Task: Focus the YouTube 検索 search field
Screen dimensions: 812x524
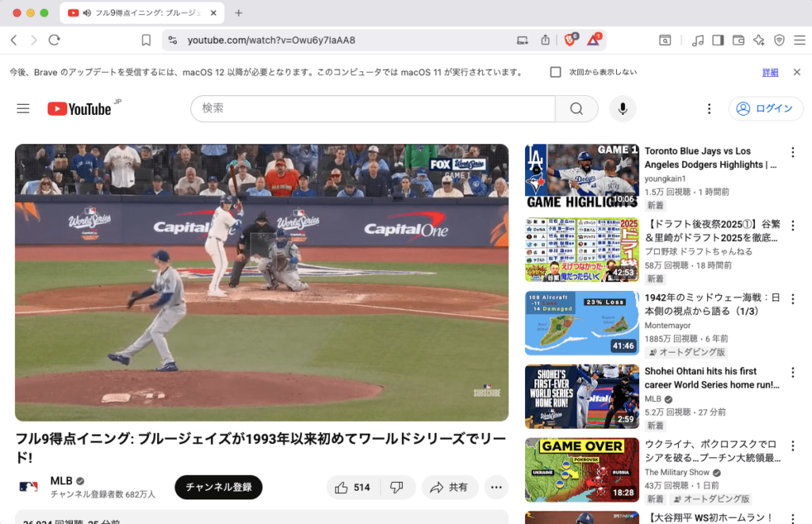Action: [373, 109]
